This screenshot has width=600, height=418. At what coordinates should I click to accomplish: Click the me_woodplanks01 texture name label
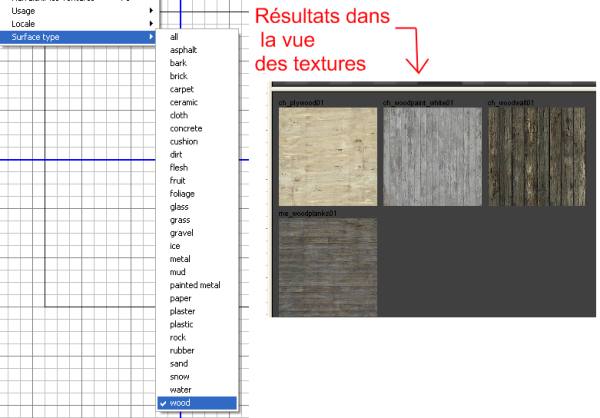[308, 213]
